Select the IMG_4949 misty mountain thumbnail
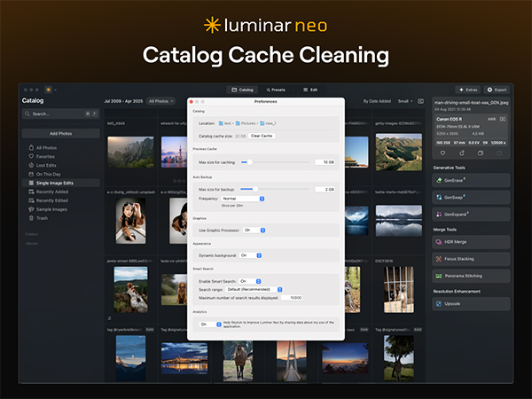Viewport: 532px width, 399px height. tap(130, 152)
